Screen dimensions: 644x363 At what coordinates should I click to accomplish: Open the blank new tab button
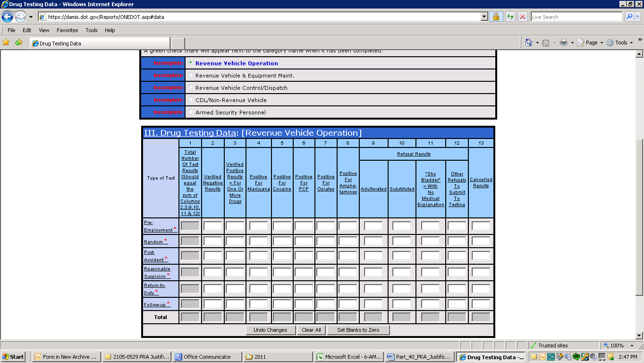[178, 43]
